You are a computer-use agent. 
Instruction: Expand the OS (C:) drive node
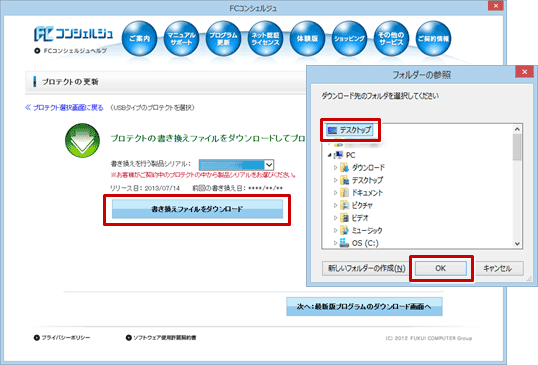pyautogui.click(x=335, y=243)
